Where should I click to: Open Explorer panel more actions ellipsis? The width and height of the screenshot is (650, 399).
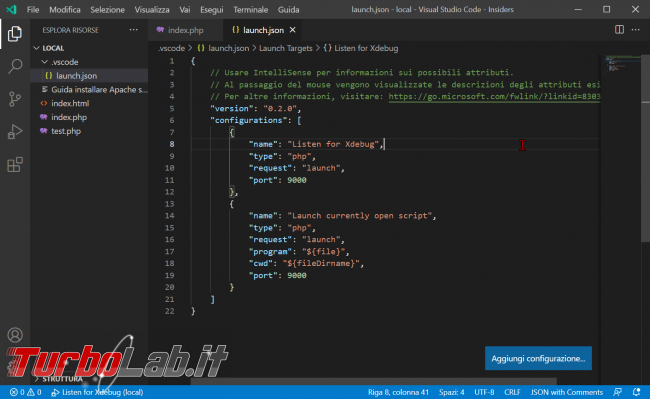click(x=133, y=30)
